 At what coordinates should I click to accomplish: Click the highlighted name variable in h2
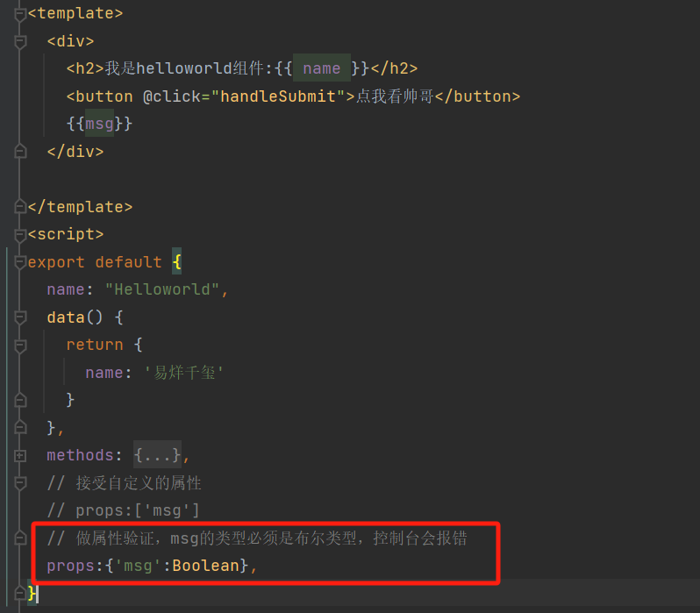pyautogui.click(x=321, y=68)
